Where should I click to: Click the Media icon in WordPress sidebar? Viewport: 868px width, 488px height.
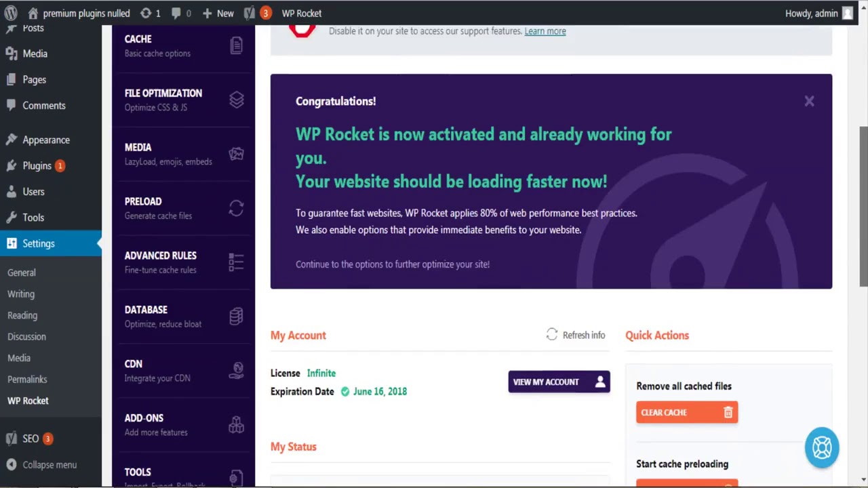point(12,54)
